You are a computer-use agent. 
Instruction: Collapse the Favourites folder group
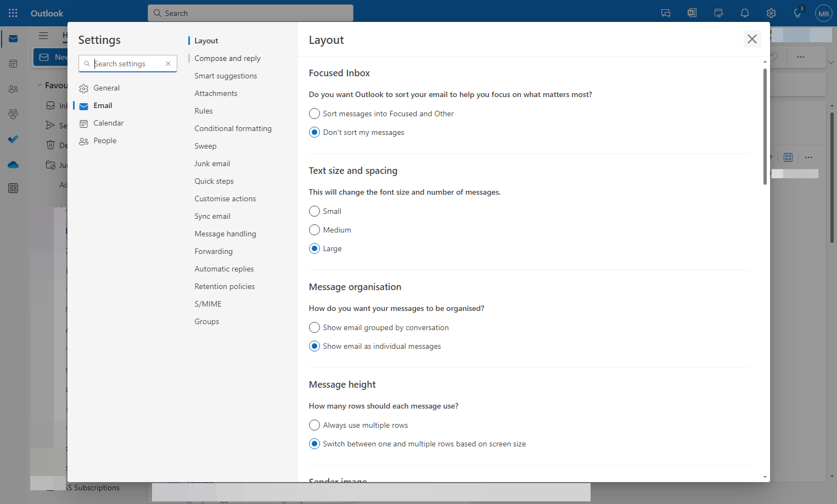40,85
